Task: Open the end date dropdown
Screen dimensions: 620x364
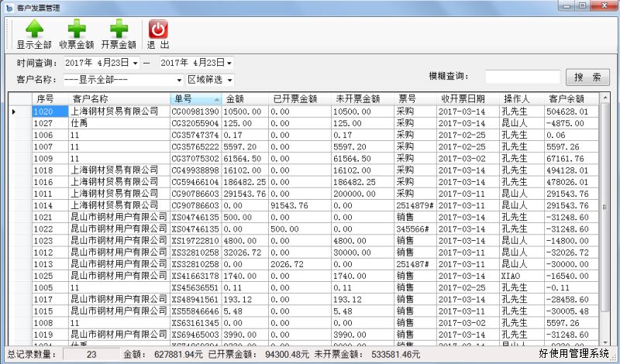Action: pyautogui.click(x=229, y=62)
